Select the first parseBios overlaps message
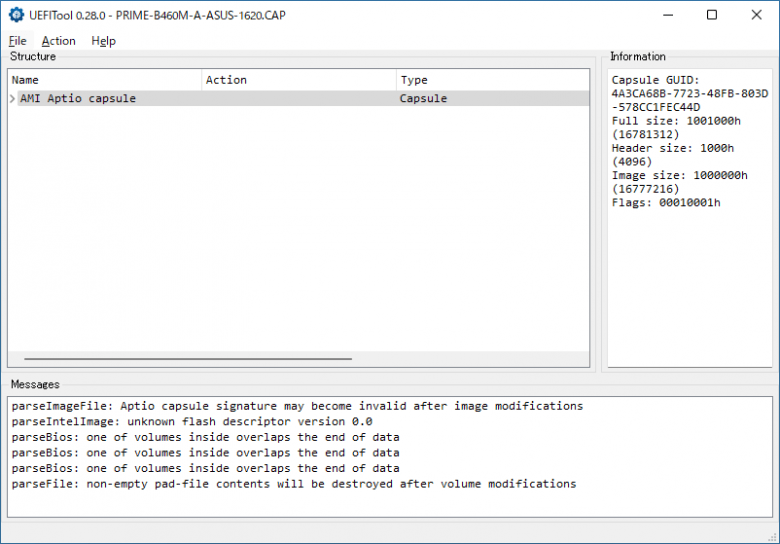This screenshot has width=780, height=544. point(205,437)
